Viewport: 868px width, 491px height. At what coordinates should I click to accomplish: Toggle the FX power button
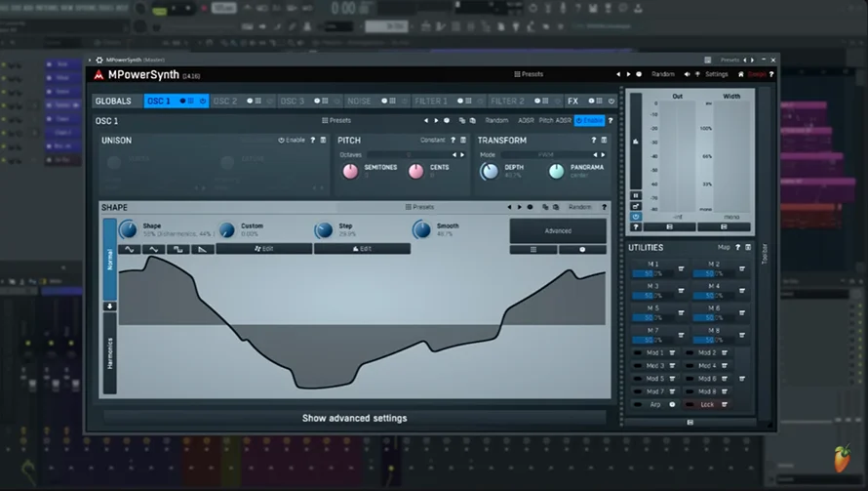tap(612, 101)
